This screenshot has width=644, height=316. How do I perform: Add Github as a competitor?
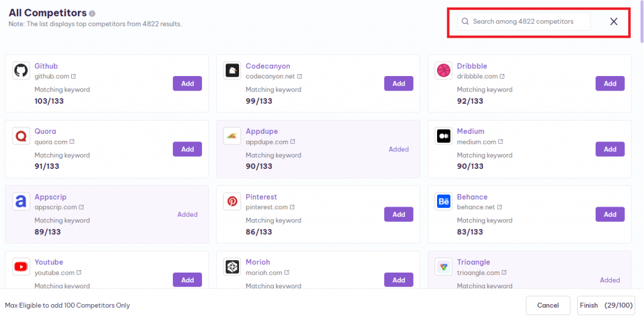[x=187, y=84]
